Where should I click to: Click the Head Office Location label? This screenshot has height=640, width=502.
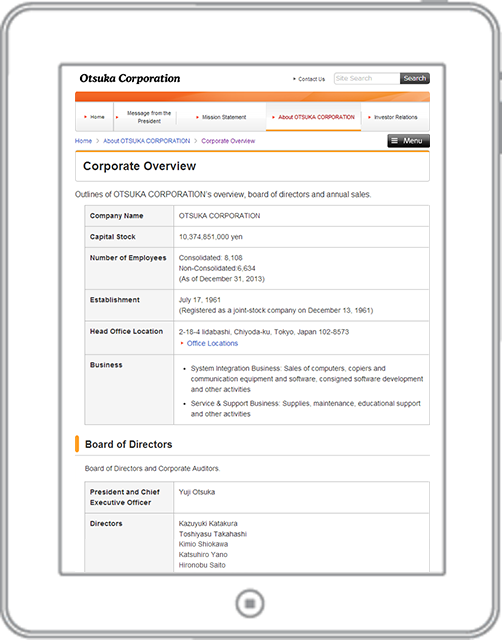(x=126, y=331)
